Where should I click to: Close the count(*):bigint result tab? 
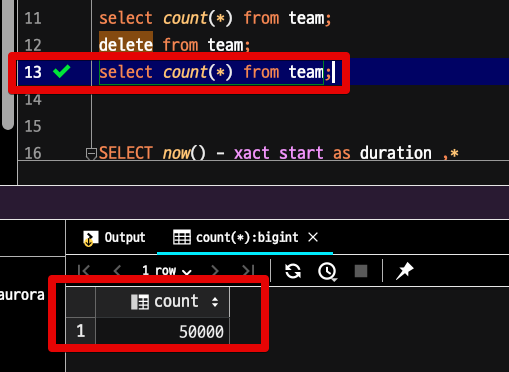tap(313, 238)
